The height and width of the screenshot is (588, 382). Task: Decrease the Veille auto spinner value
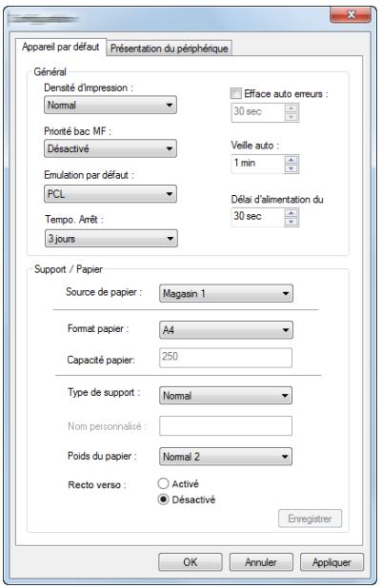coord(292,168)
